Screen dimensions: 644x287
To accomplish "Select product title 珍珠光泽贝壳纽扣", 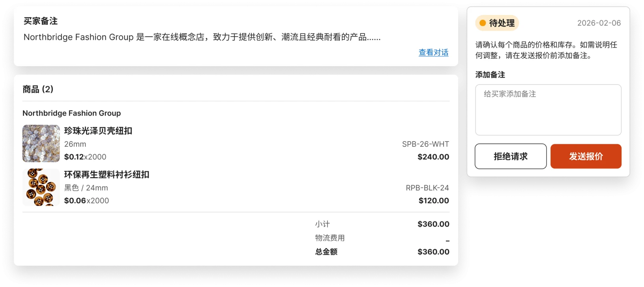I will 98,131.
